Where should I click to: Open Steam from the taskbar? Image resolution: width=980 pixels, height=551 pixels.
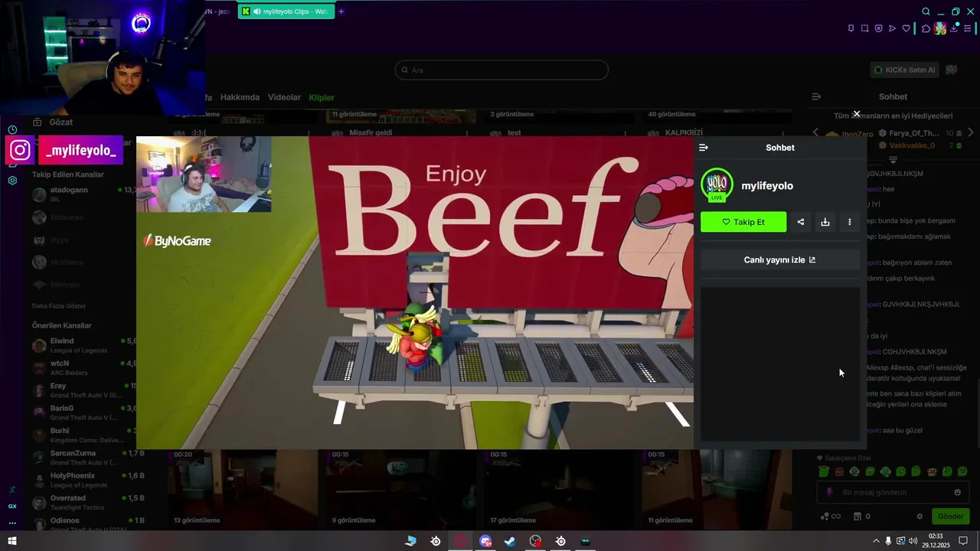pyautogui.click(x=510, y=541)
